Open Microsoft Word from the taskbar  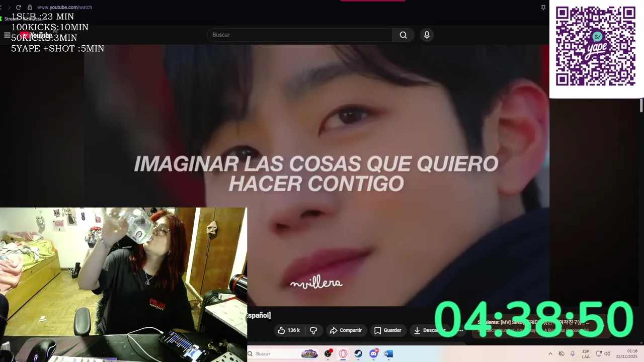point(388,354)
